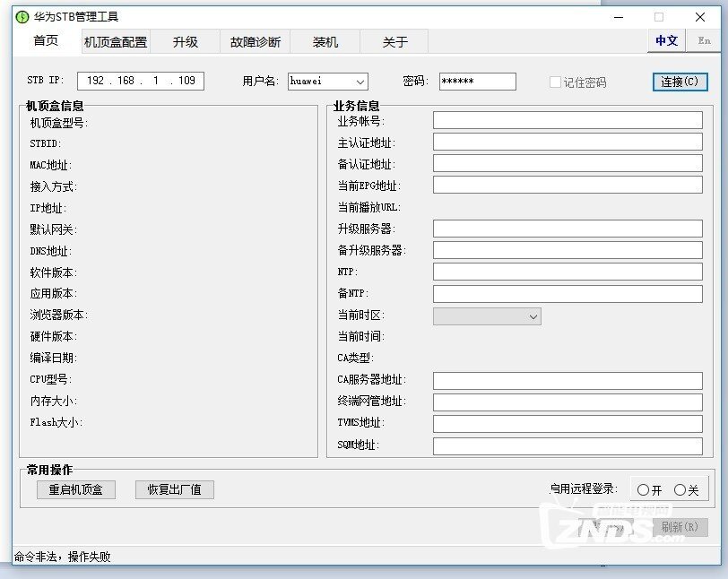Switch interface language to 中文
The image size is (728, 579).
[666, 41]
